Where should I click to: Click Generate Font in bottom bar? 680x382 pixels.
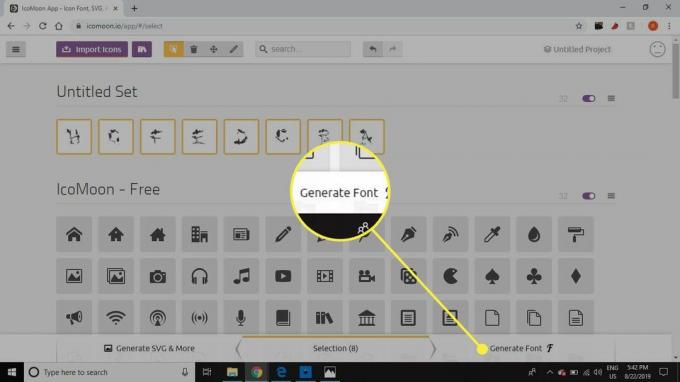pyautogui.click(x=521, y=348)
